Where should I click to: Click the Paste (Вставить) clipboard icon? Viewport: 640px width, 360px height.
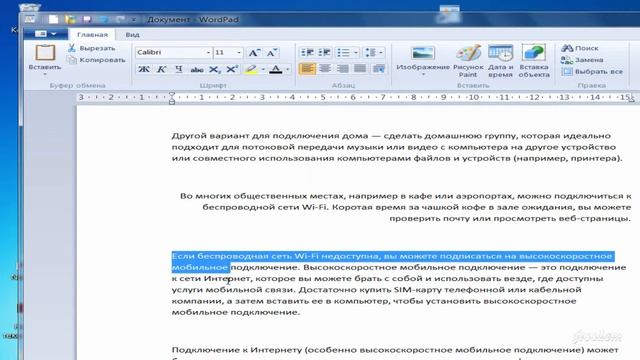click(45, 53)
